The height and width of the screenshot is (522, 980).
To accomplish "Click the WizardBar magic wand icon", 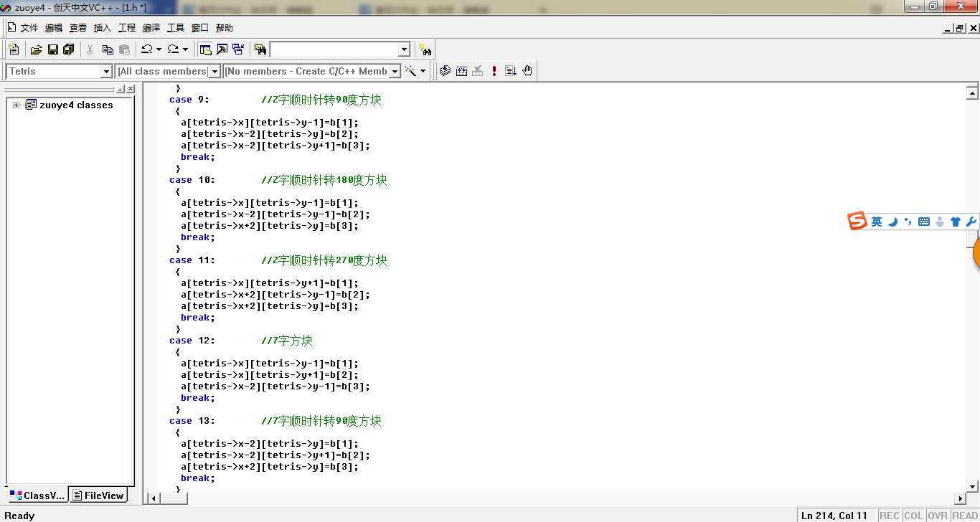I will [x=411, y=71].
